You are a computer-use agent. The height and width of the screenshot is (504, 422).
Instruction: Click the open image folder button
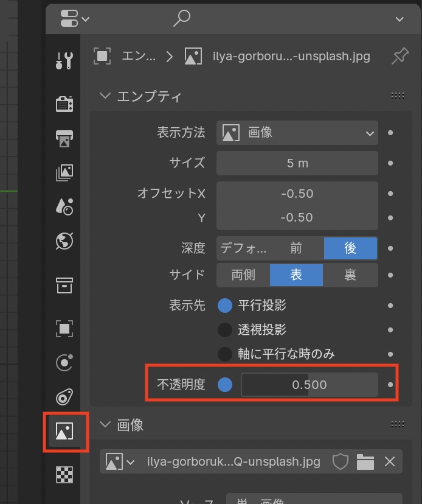[365, 462]
